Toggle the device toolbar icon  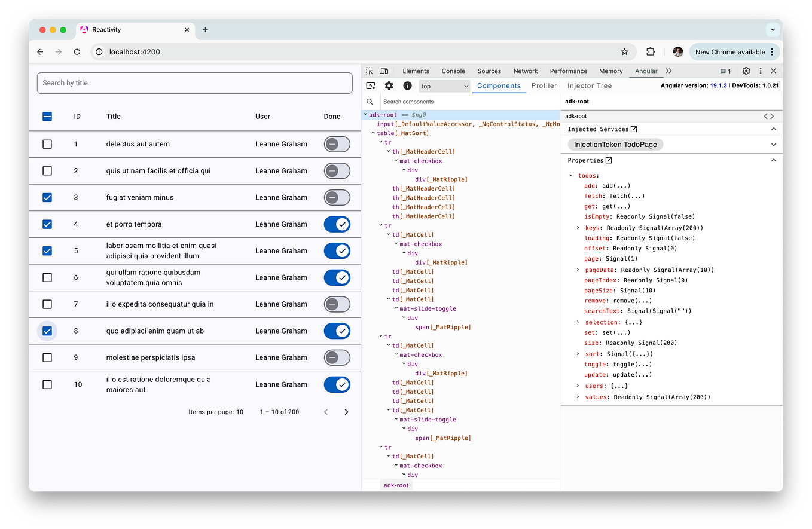click(384, 71)
